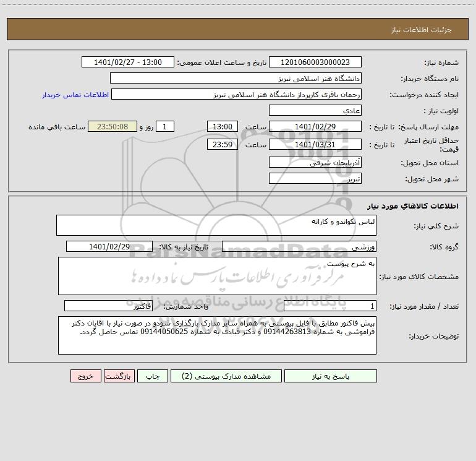
Task: Click general description field لباس تکواندو و کاراته
Action: [x=216, y=225]
